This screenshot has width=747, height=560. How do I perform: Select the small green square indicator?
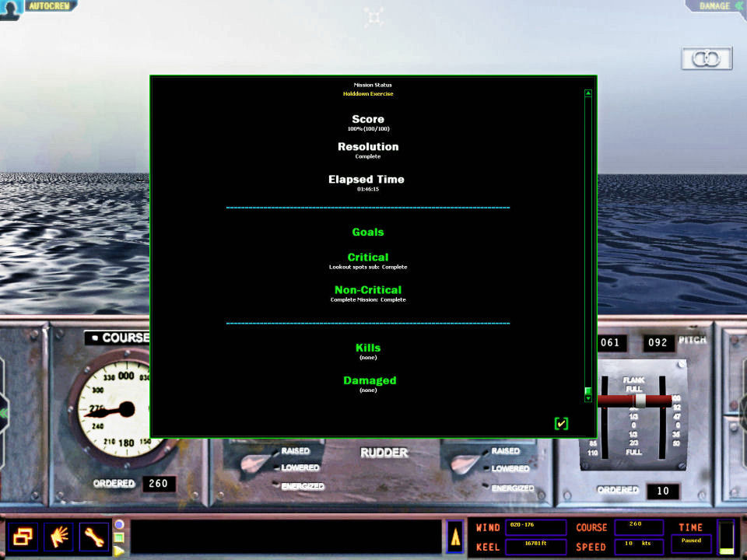119,537
